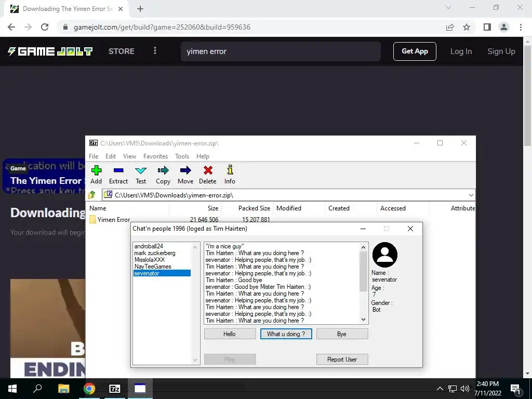Screen dimensions: 532x399
Task: Switch to Chrome in the taskbar
Action: [x=89, y=389]
